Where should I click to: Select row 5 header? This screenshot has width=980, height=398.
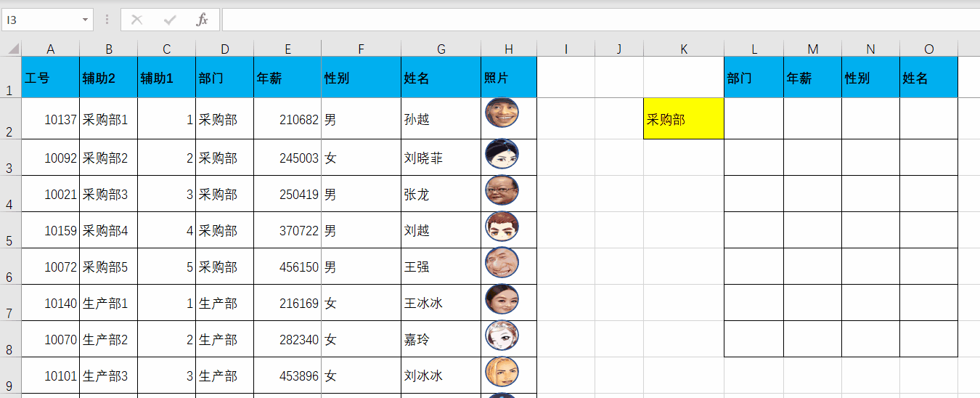(10, 230)
